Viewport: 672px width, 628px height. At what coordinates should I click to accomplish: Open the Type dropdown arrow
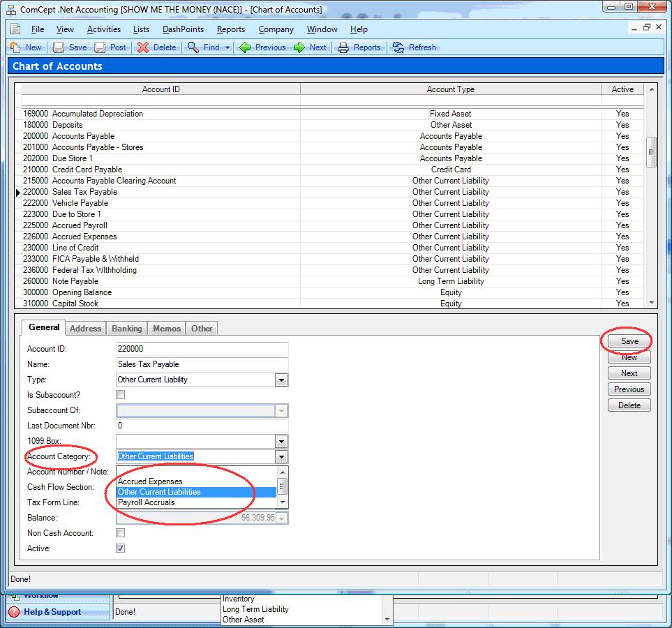click(x=281, y=380)
